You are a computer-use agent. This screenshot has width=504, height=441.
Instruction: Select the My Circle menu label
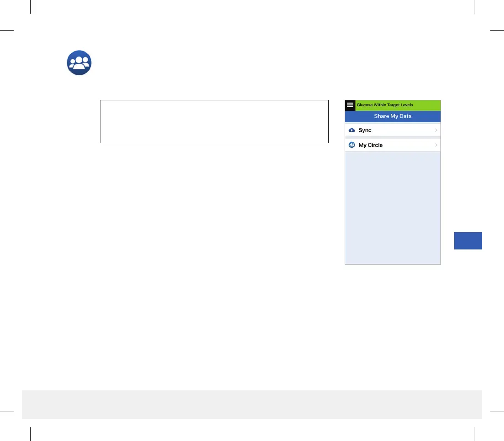tap(370, 145)
